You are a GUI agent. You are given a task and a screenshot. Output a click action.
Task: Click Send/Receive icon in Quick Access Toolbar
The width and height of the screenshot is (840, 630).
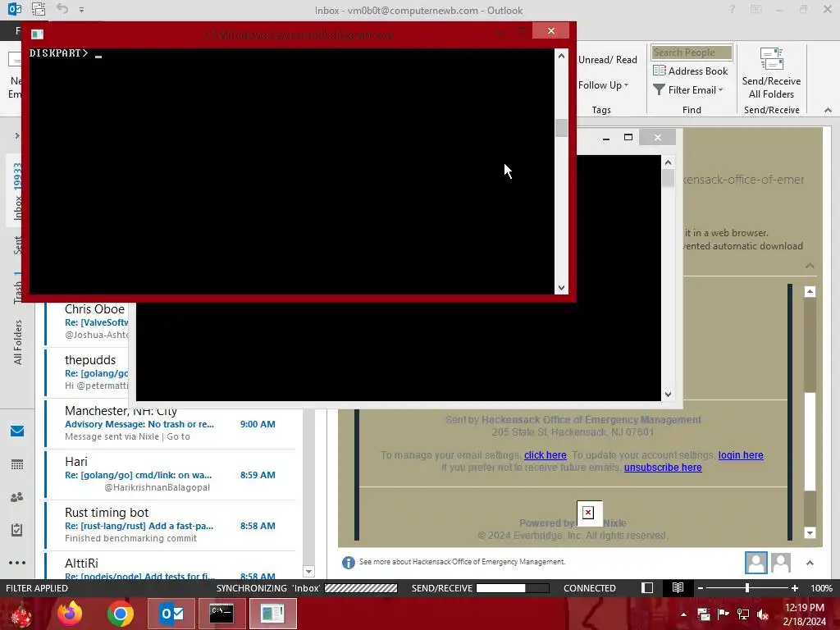pyautogui.click(x=38, y=10)
